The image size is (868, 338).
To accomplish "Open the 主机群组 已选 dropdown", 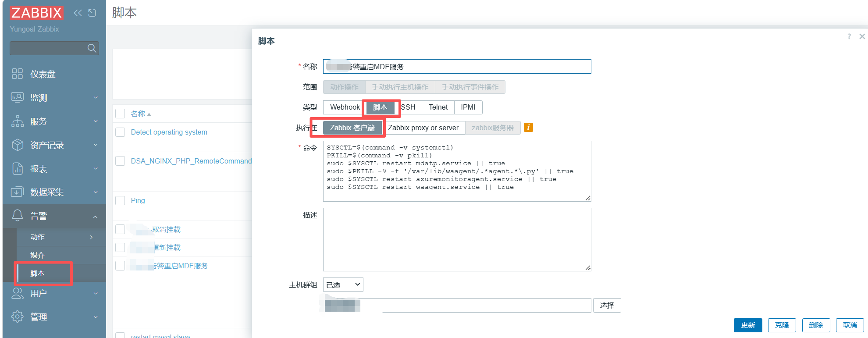I will click(343, 285).
